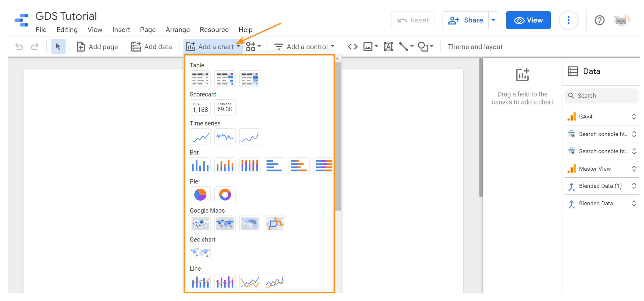
Task: Select the Google Maps bubble map
Action: point(200,224)
